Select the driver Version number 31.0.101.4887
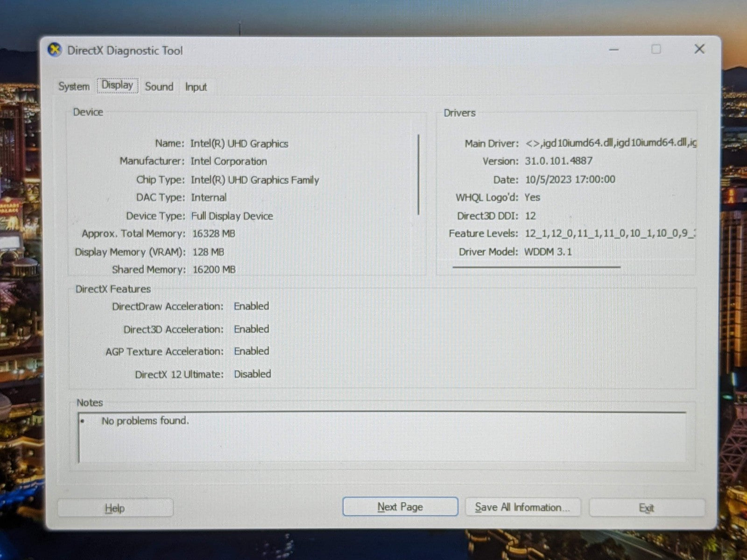The image size is (747, 560). pyautogui.click(x=558, y=161)
